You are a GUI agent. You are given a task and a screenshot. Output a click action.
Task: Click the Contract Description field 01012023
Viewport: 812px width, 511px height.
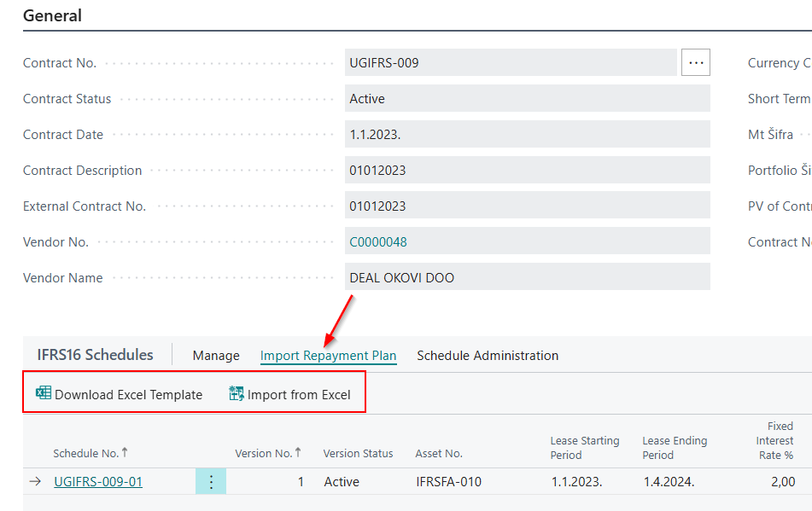click(x=527, y=170)
